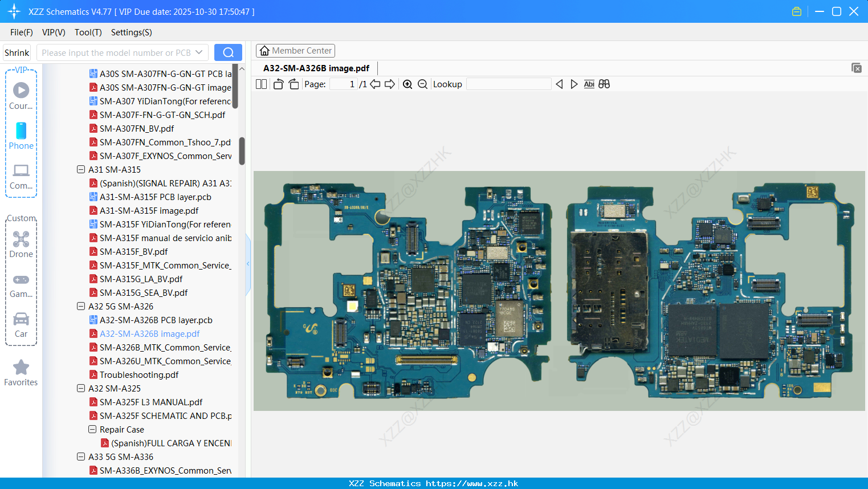Screen dimensions: 868x489
Task: Collapse the Repair Case subfolder
Action: click(92, 429)
